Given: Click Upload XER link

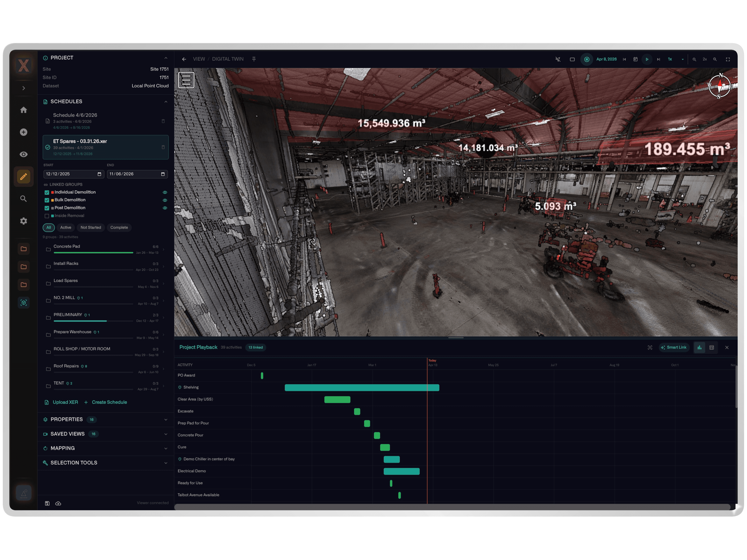Looking at the screenshot, I should pos(61,402).
